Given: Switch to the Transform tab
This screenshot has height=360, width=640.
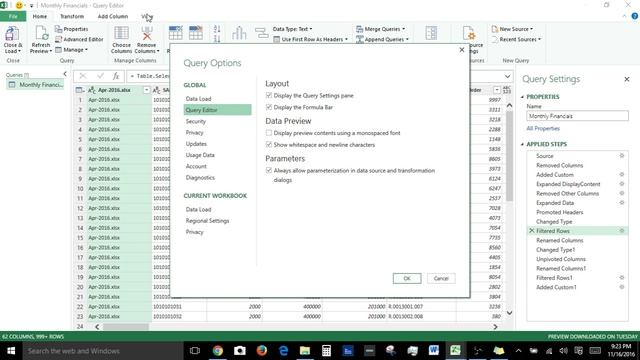Looking at the screenshot, I should 72,16.
